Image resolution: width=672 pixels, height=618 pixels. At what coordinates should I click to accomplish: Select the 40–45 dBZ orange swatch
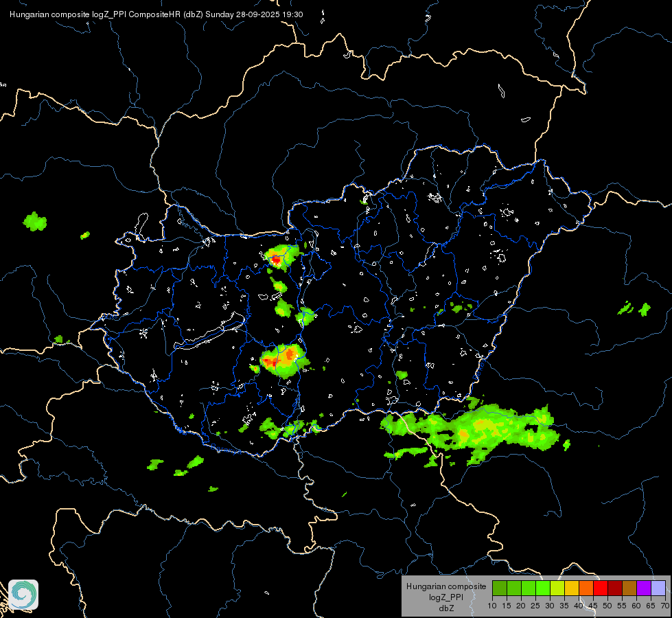pyautogui.click(x=586, y=588)
